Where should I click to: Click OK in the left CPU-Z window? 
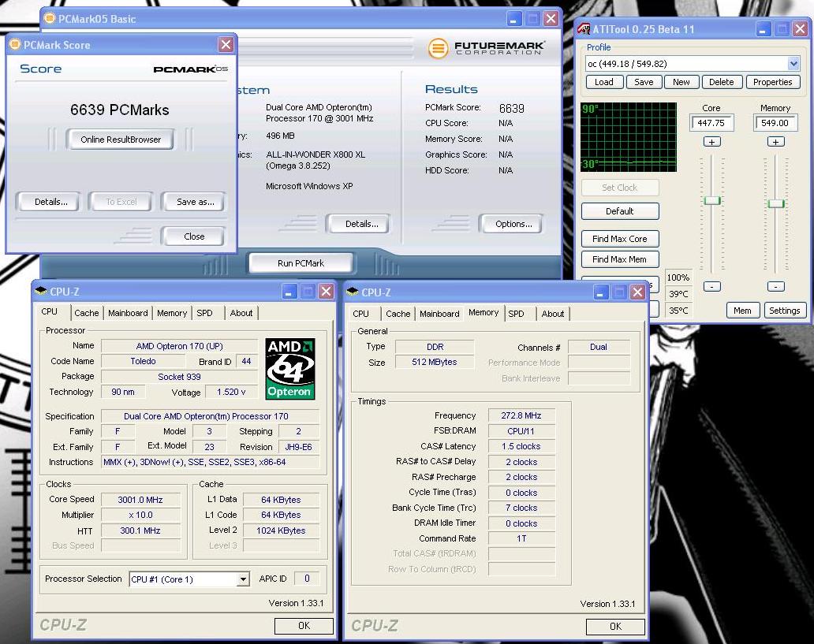304,626
